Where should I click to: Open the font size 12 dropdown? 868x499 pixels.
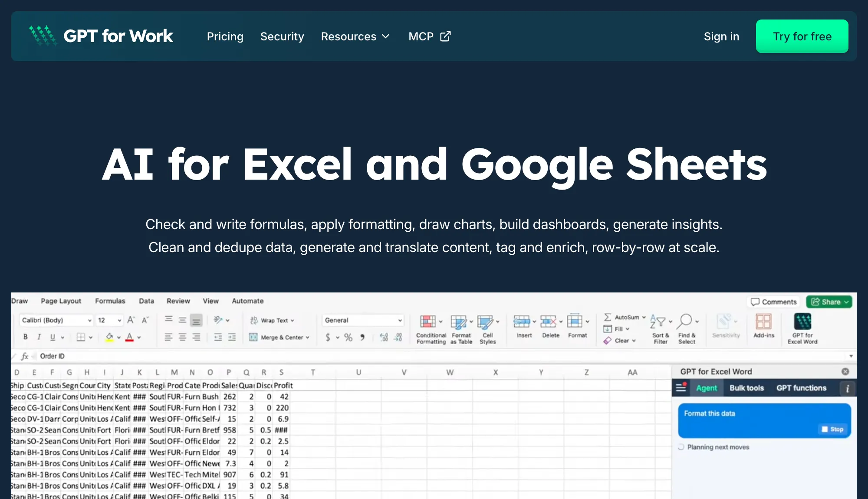[x=109, y=320]
